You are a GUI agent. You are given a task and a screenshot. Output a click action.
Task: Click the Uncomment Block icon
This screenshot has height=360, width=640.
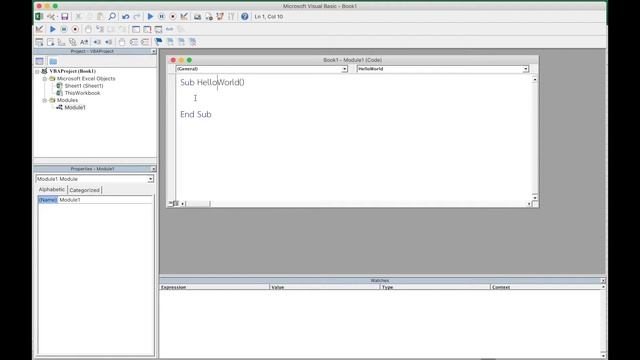[x=145, y=42]
